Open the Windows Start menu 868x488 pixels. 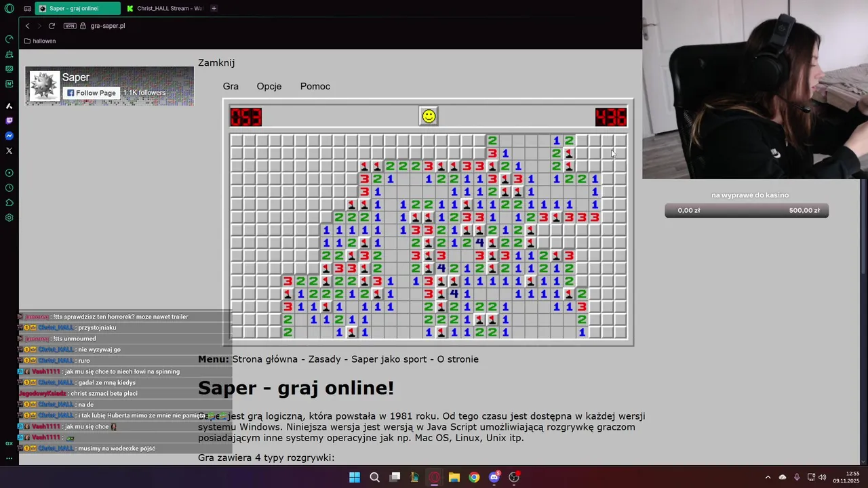pyautogui.click(x=355, y=477)
